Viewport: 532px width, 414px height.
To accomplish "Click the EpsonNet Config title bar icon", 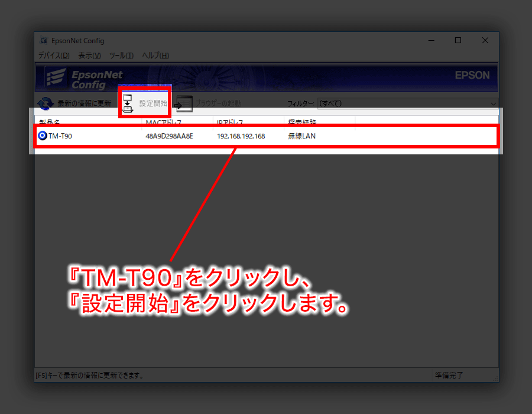I will (x=43, y=40).
